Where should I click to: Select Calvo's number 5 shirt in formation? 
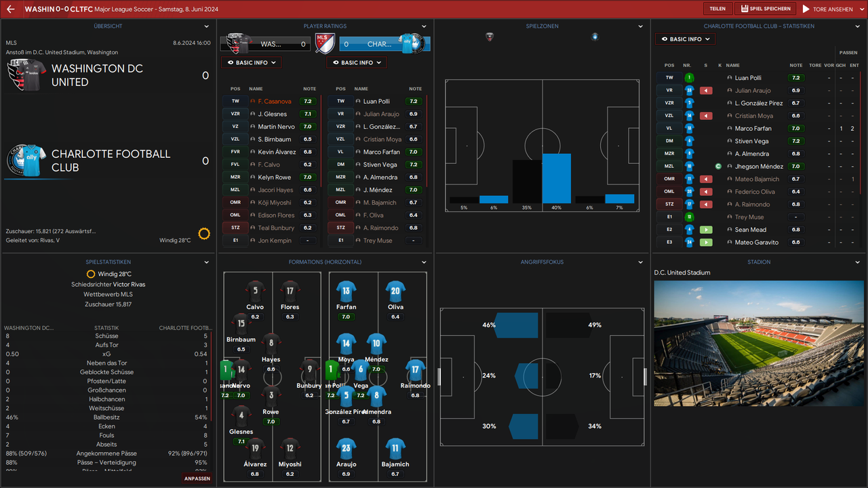255,292
